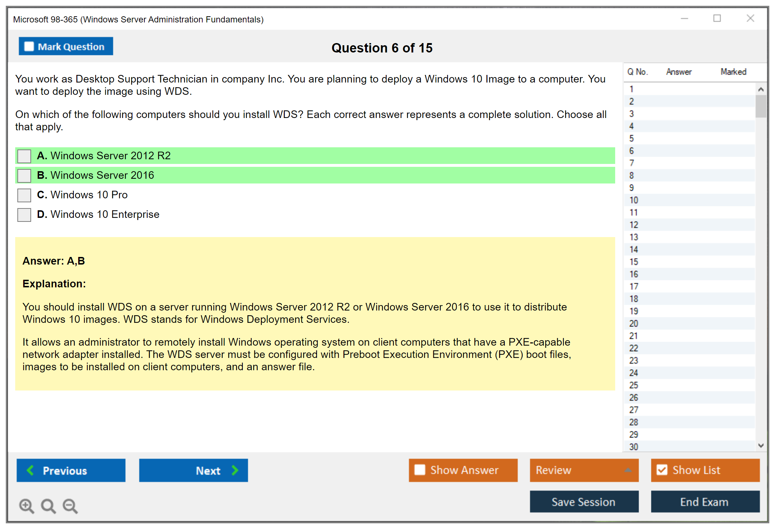The height and width of the screenshot is (532, 778).
Task: Check option A Windows Server 2012 R2
Action: pos(24,156)
